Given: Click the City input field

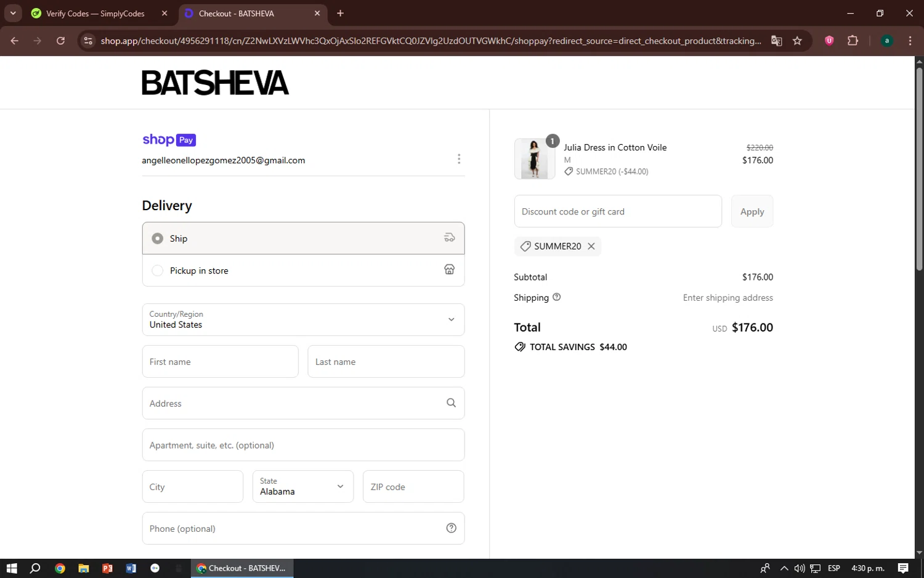Looking at the screenshot, I should point(193,487).
